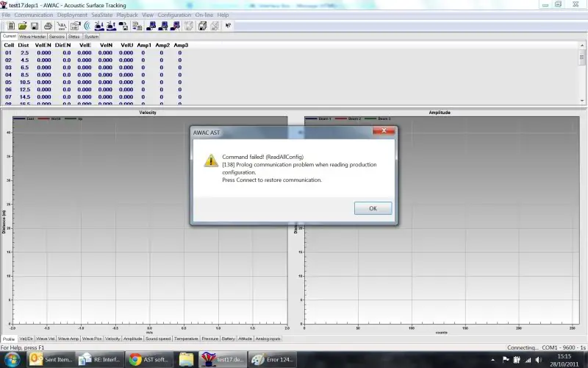Viewport: 588px width, 368px height.
Task: Open the File menu
Action: (x=6, y=15)
